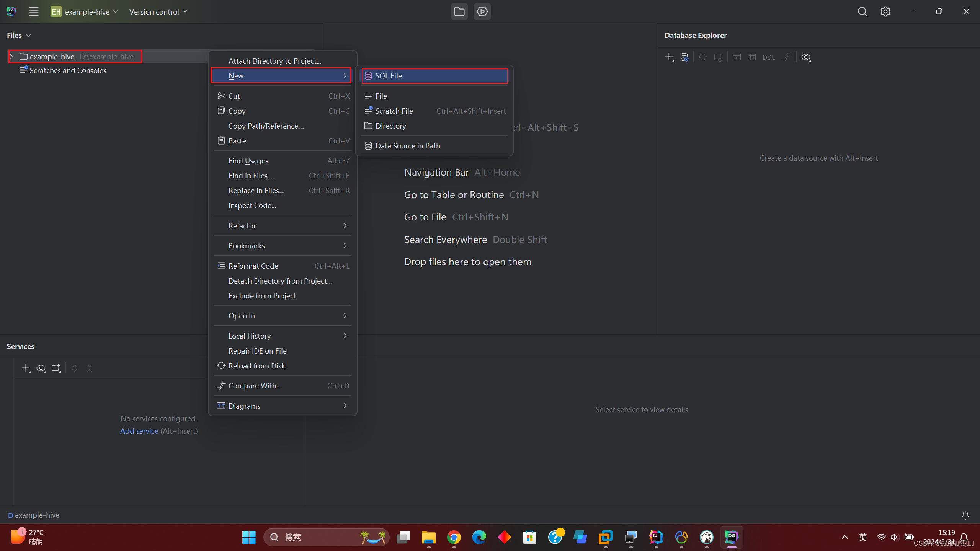Open the Files tool window folder icon
980x551 pixels.
pos(459,11)
